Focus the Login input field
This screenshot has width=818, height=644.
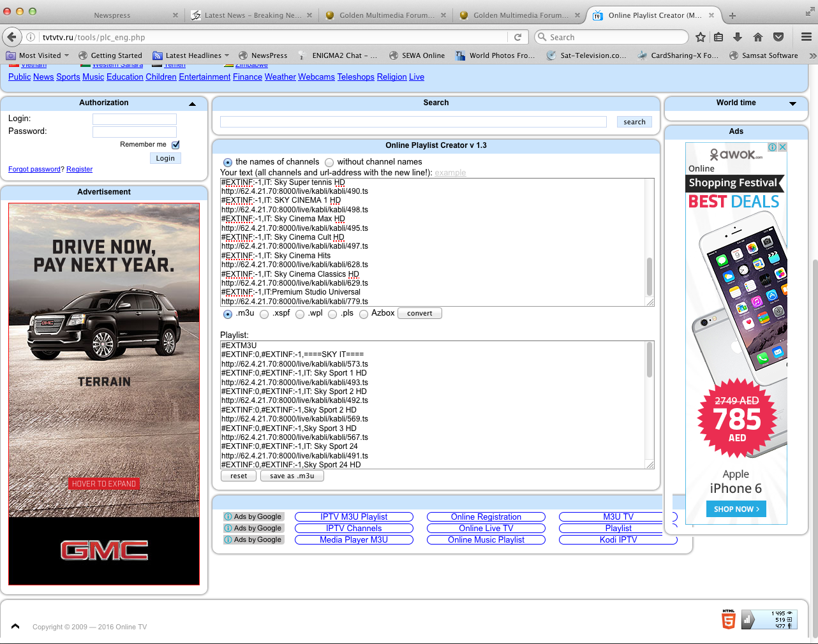(x=135, y=119)
